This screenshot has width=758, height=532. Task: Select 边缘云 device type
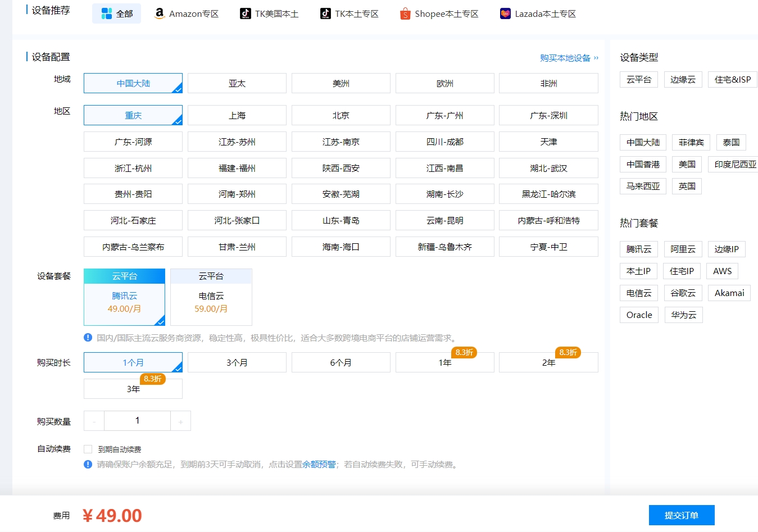point(683,79)
